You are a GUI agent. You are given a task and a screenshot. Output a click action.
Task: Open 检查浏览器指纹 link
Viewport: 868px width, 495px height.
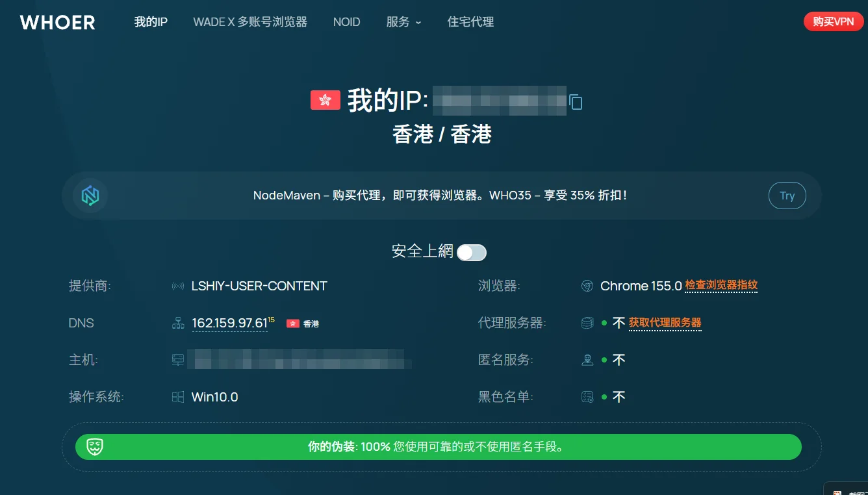pyautogui.click(x=721, y=285)
